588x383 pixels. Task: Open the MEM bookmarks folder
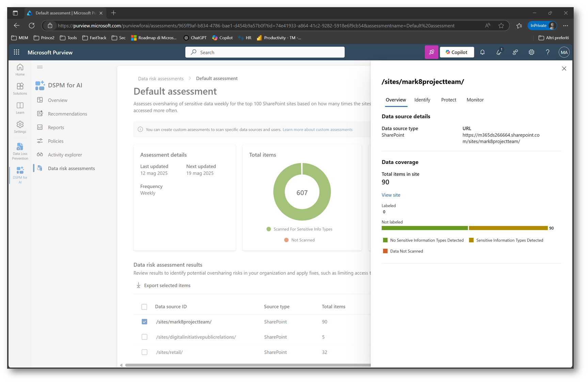[20, 38]
